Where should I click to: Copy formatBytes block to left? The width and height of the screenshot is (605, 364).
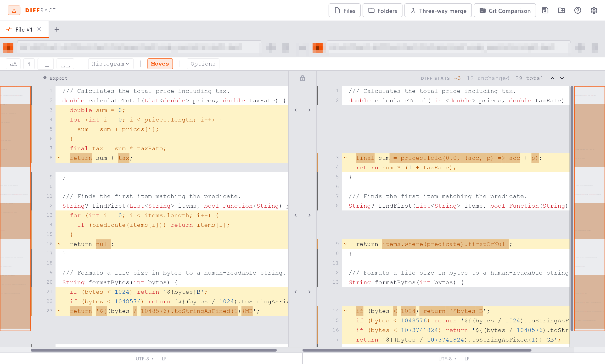(x=296, y=292)
